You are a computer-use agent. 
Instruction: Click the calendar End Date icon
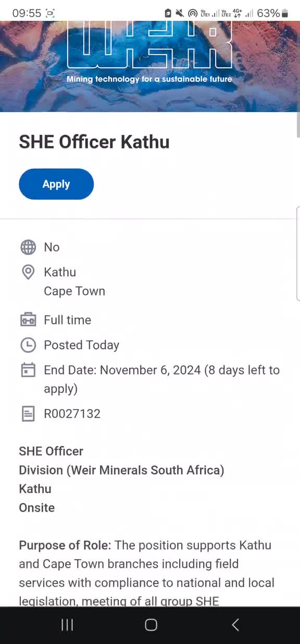point(28,370)
